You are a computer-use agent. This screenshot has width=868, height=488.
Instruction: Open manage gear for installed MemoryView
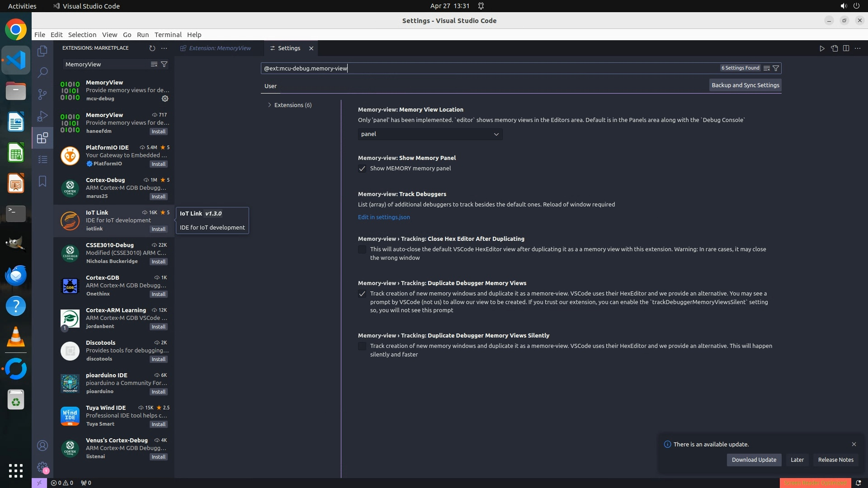(165, 99)
